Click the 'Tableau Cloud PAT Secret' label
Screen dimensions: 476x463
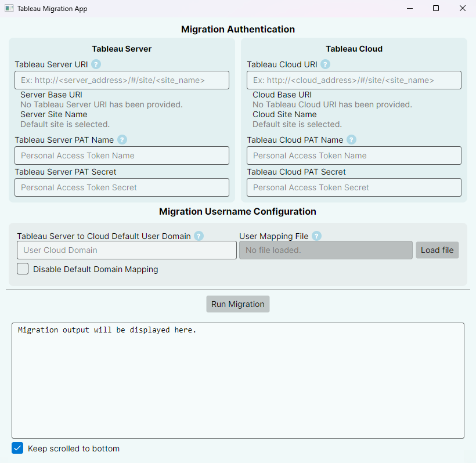[x=296, y=172]
